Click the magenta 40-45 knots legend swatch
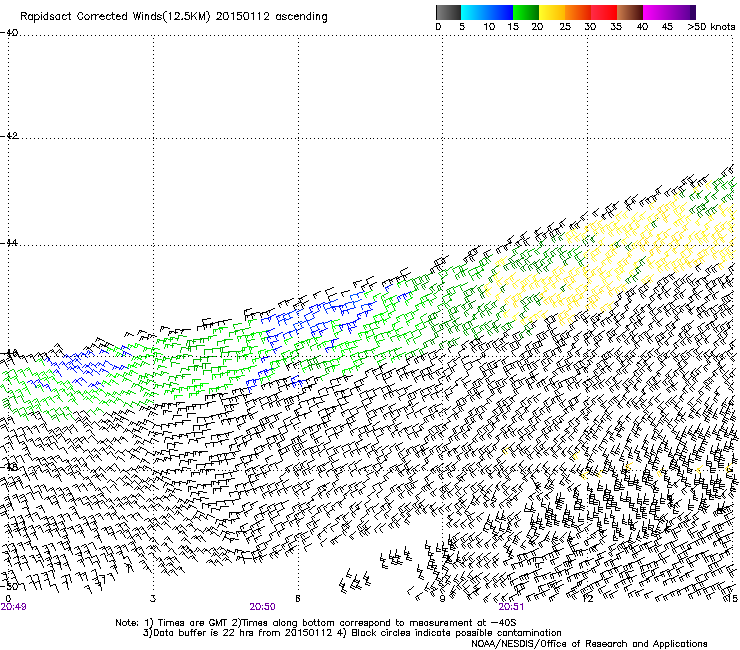Viewport: 740px width, 650px height. [x=656, y=12]
